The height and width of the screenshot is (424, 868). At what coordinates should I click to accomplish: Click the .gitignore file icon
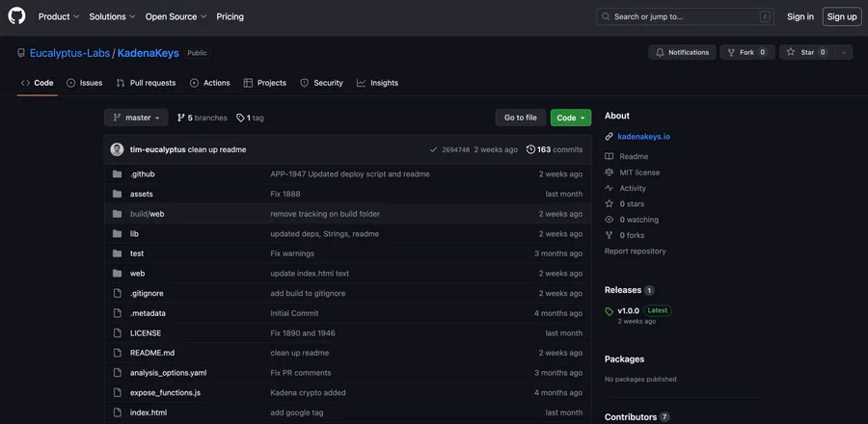pos(117,294)
